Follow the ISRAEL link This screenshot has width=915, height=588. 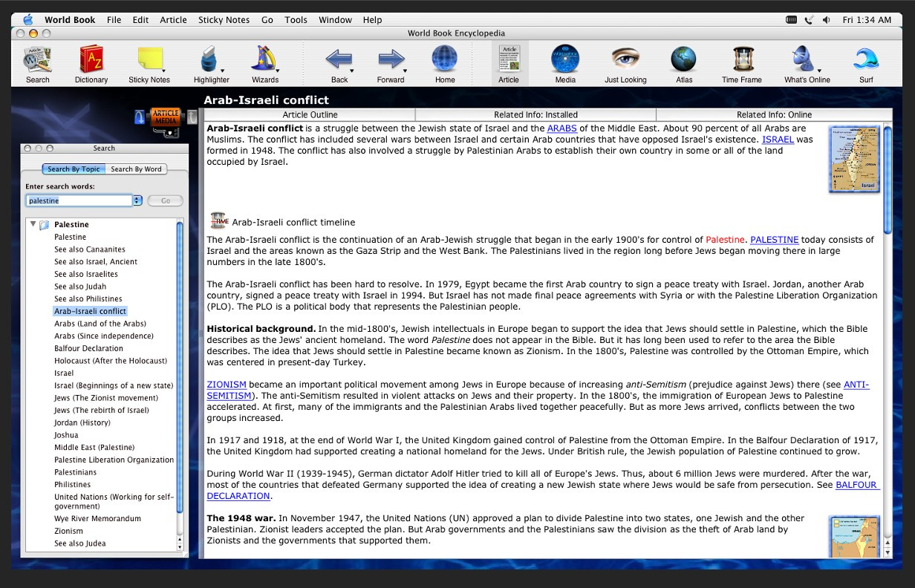click(x=778, y=140)
